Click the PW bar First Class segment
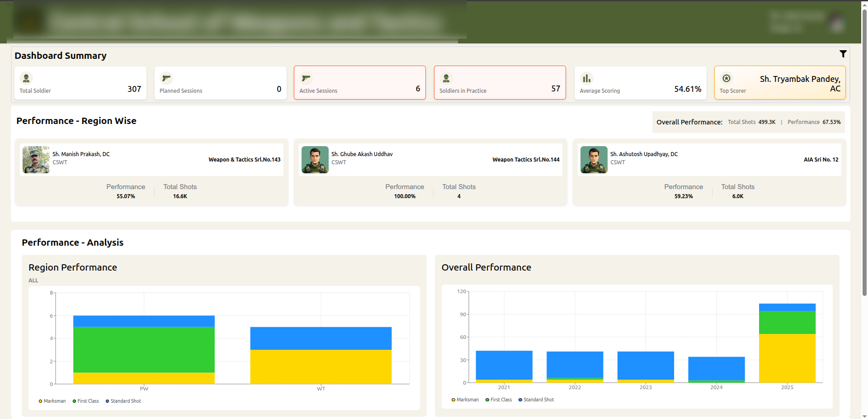Screen dimensions: 868x419 click(144, 349)
